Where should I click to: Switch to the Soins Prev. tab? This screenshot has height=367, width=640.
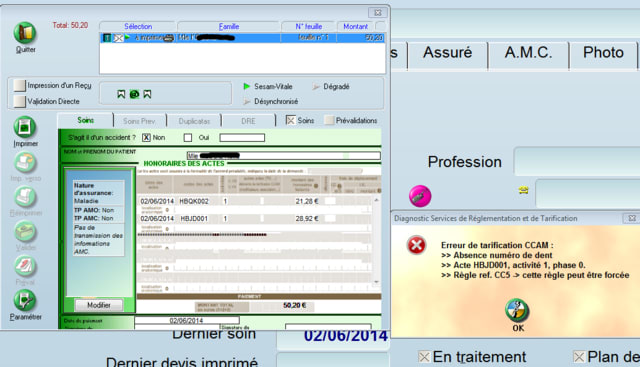pyautogui.click(x=139, y=121)
